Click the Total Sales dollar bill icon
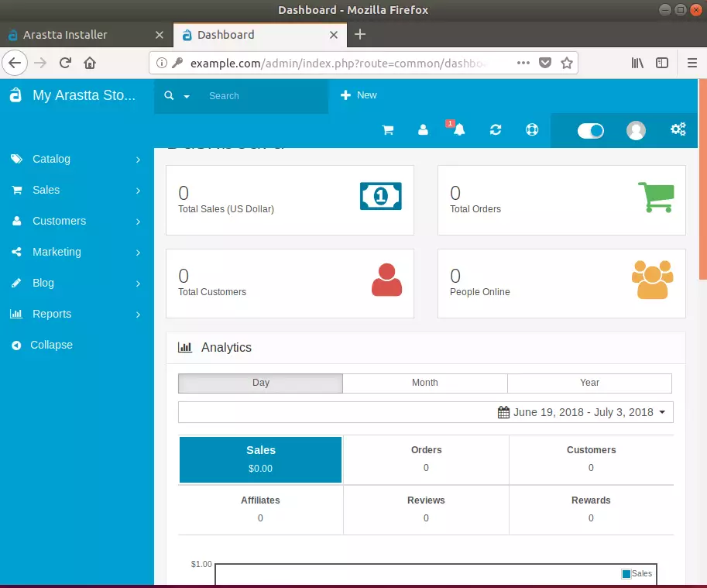 pyautogui.click(x=380, y=196)
